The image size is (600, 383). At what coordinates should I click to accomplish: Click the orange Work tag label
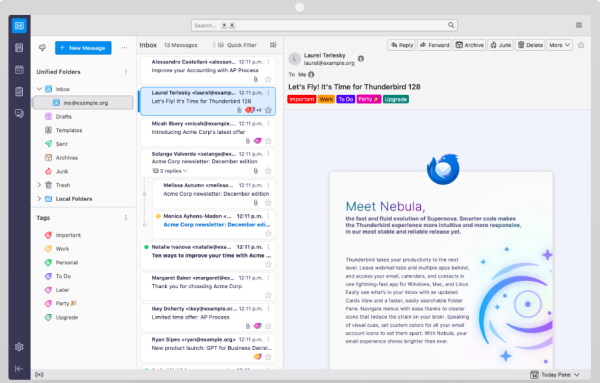[326, 99]
